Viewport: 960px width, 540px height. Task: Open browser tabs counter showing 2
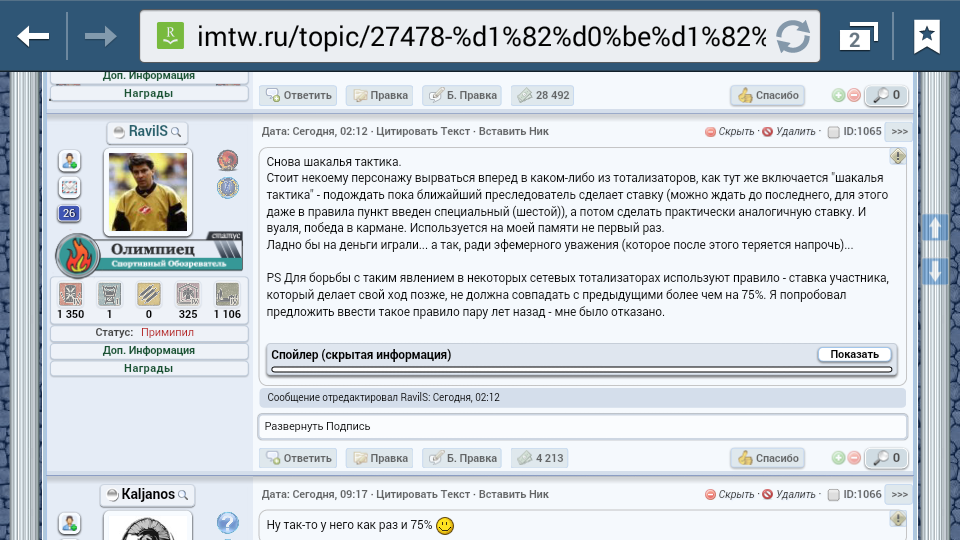click(858, 38)
